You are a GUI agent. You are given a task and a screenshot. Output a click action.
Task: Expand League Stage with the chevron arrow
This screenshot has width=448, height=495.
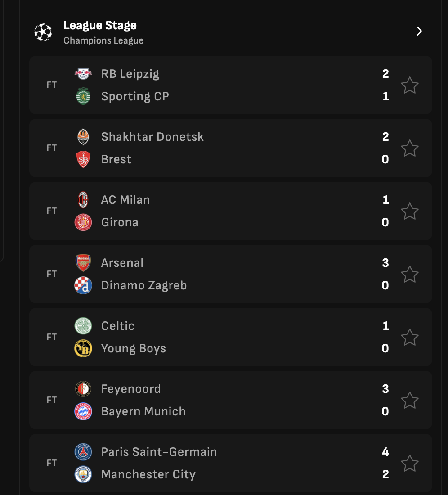point(419,31)
